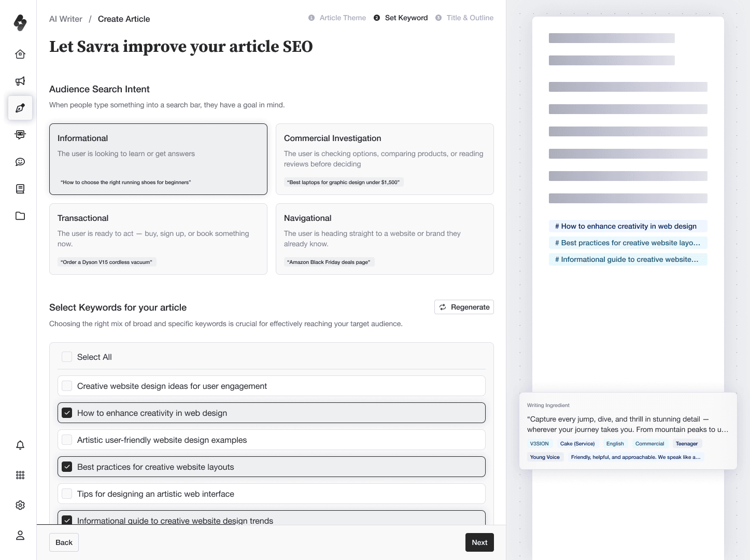
Task: Click the Regenerate keywords button
Action: coord(464,307)
